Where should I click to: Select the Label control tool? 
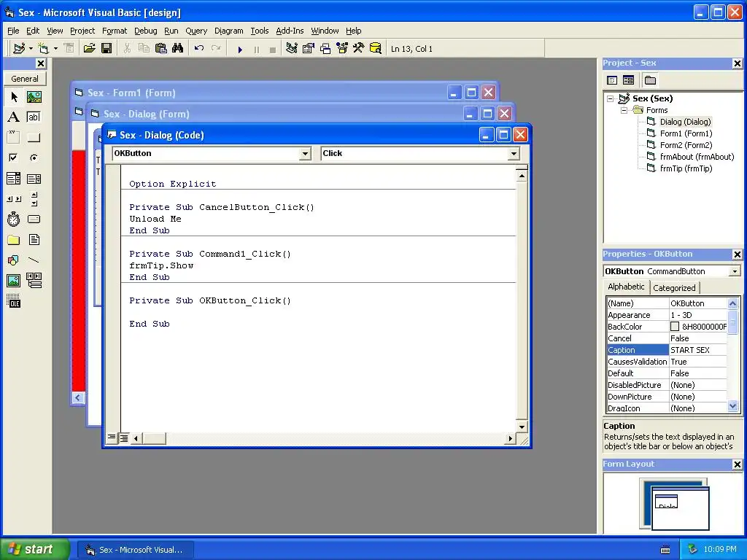pyautogui.click(x=14, y=117)
